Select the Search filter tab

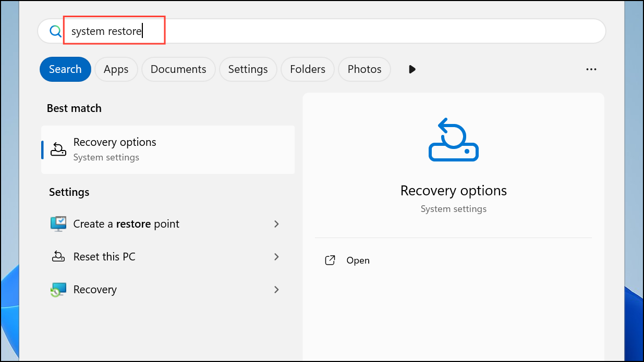[65, 69]
